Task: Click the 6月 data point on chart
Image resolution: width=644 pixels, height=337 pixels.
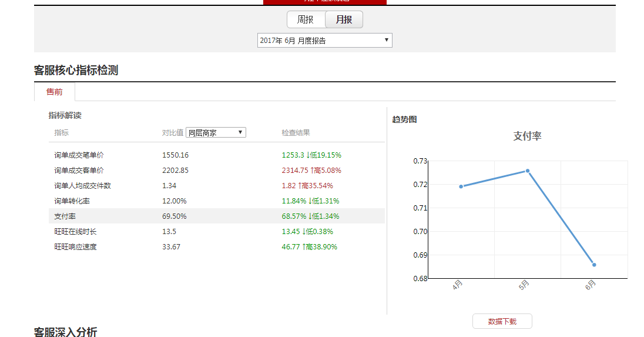Action: point(594,265)
